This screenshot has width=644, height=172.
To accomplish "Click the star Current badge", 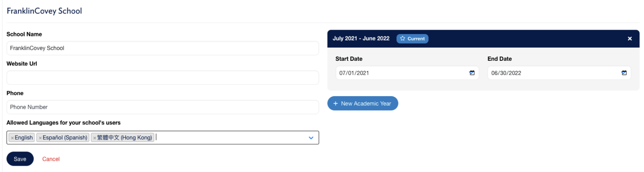I will coord(412,39).
